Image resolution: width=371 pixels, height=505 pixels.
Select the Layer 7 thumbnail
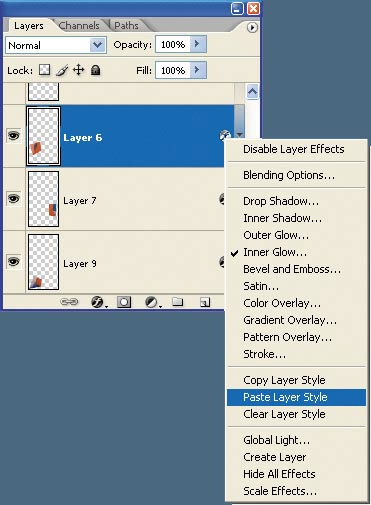pyautogui.click(x=43, y=199)
